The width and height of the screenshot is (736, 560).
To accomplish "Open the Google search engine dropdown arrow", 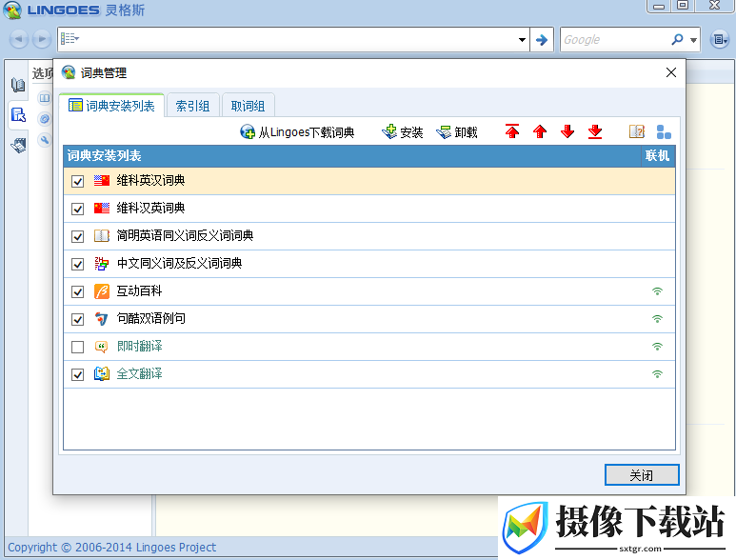I will (x=693, y=40).
